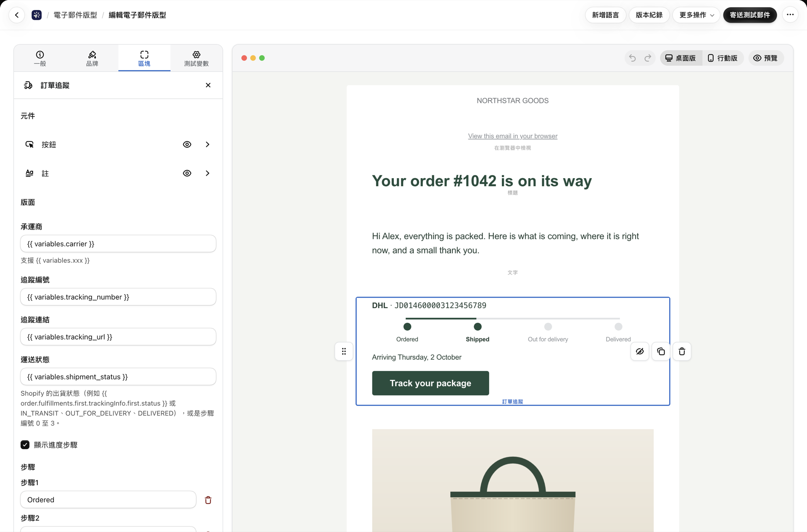Toggle visibility of 註 component

[187, 173]
